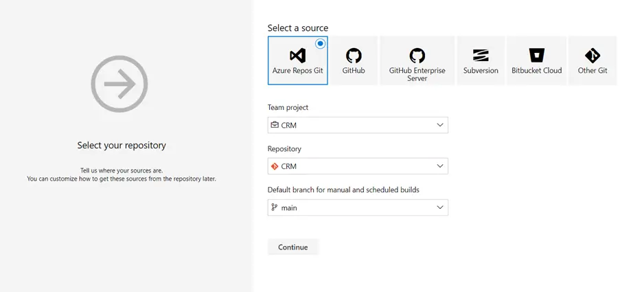
Task: Choose the Bitbucket Cloud bucket icon
Action: pos(536,56)
